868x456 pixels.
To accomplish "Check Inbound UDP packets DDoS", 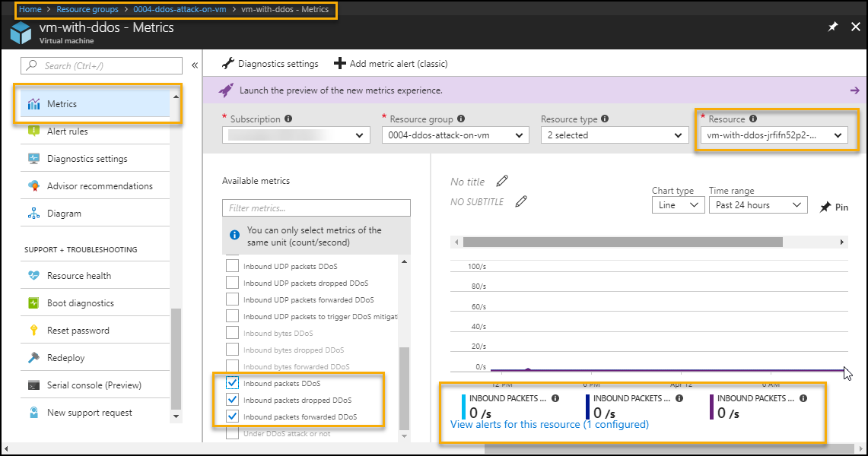I will (233, 266).
